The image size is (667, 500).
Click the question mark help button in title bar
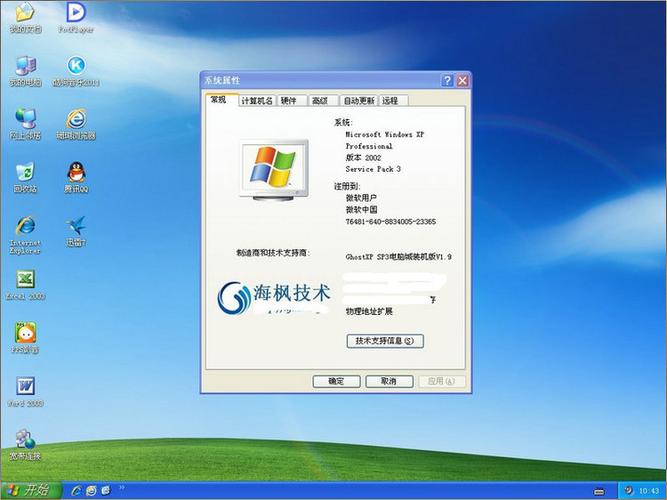[x=447, y=81]
